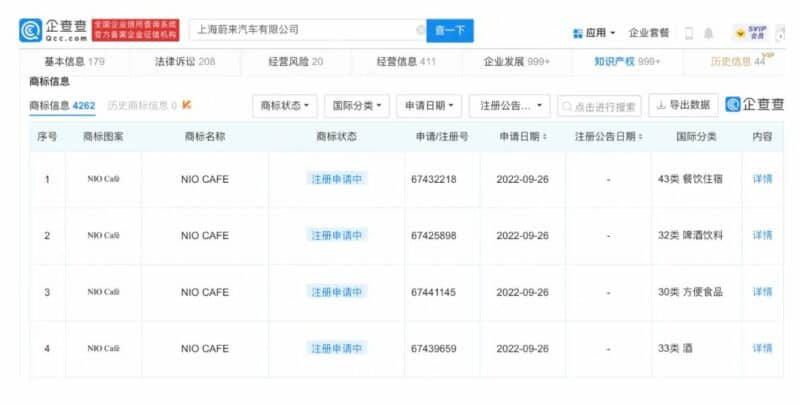Open 详情 for the 32类 啤酒饮料 row
This screenshot has width=800, height=405.
tap(762, 236)
